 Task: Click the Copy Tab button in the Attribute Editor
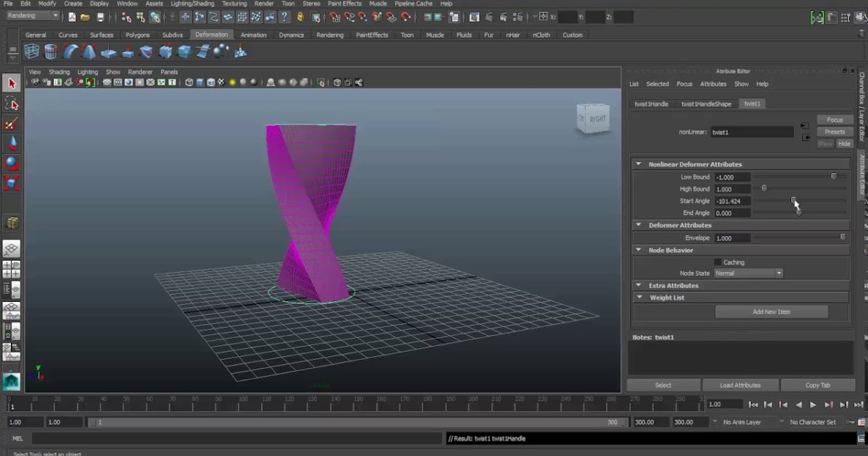coord(818,384)
